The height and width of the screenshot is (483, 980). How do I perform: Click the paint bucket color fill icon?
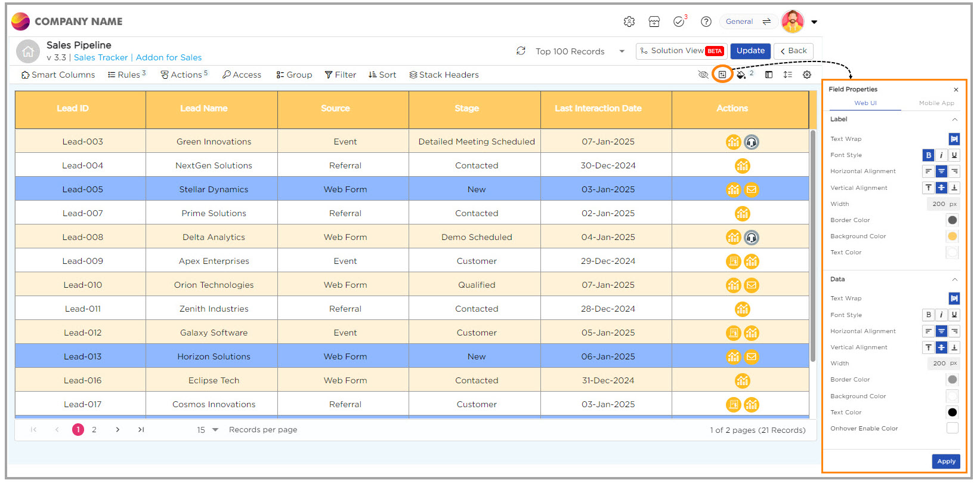[x=741, y=75]
